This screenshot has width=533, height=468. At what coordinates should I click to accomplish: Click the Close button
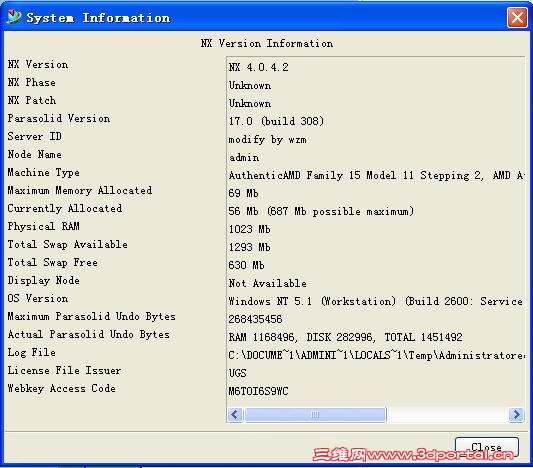[x=486, y=447]
